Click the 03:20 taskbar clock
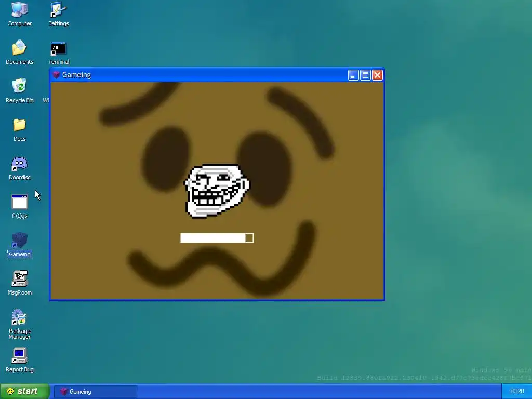The height and width of the screenshot is (399, 532). click(517, 392)
